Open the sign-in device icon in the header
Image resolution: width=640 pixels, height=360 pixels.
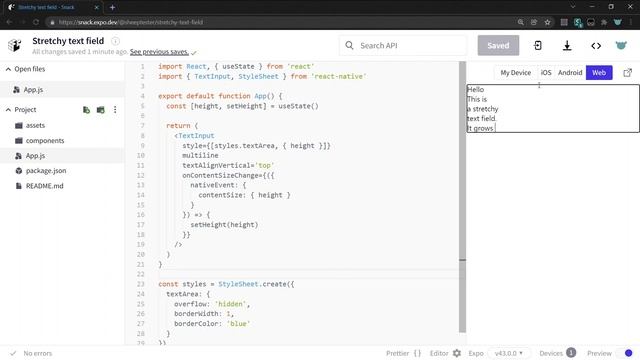click(538, 45)
